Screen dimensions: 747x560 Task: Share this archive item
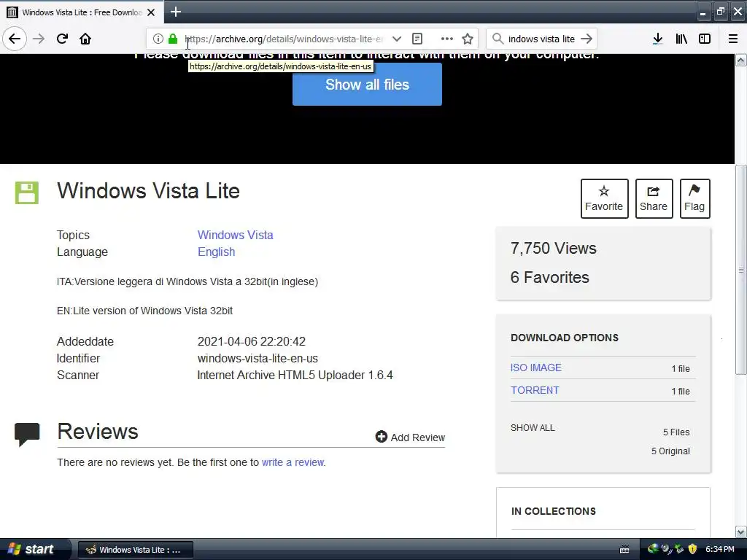coord(654,198)
